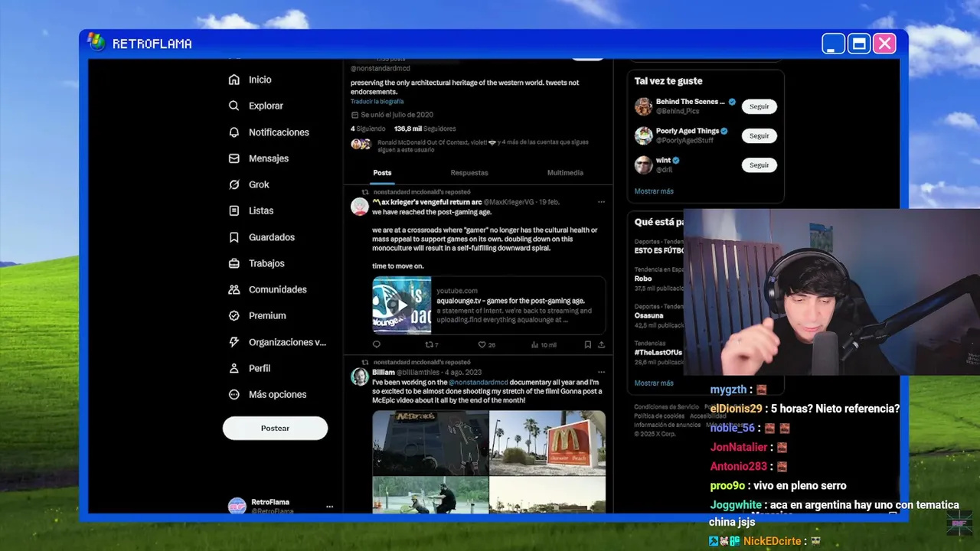
Task: Click the Postear button
Action: tap(275, 429)
